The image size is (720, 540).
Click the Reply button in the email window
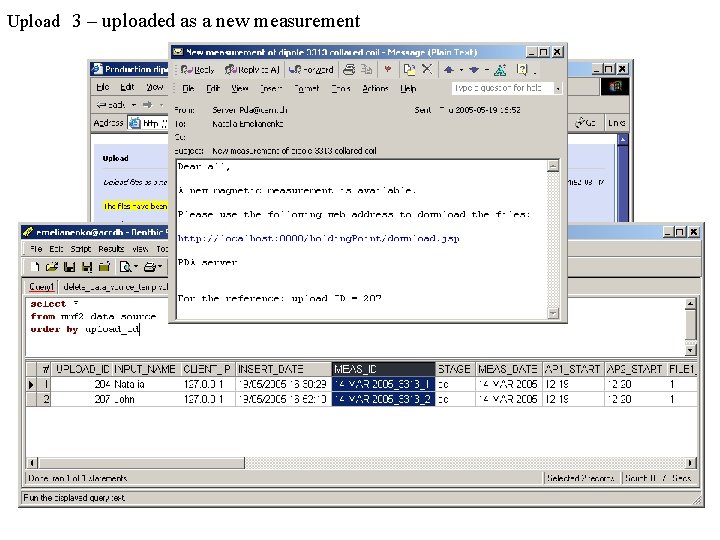pyautogui.click(x=197, y=70)
